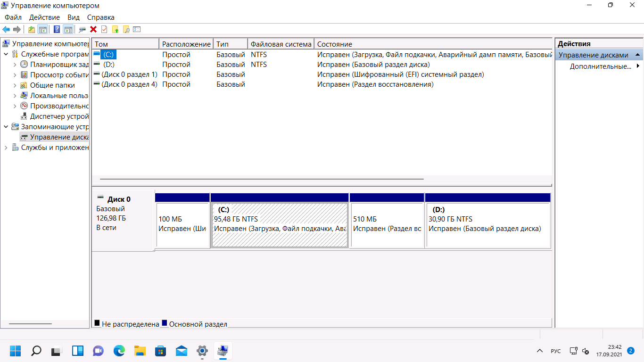This screenshot has width=644, height=362.
Task: Sort by the Файловая система column header
Action: click(x=281, y=44)
